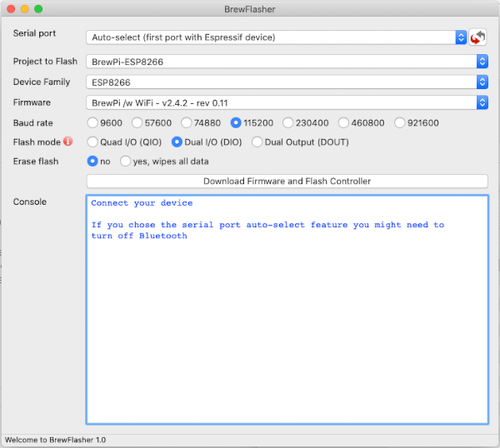Viewport: 500px width, 448px height.
Task: Click the Flash mode label
Action: click(x=37, y=142)
